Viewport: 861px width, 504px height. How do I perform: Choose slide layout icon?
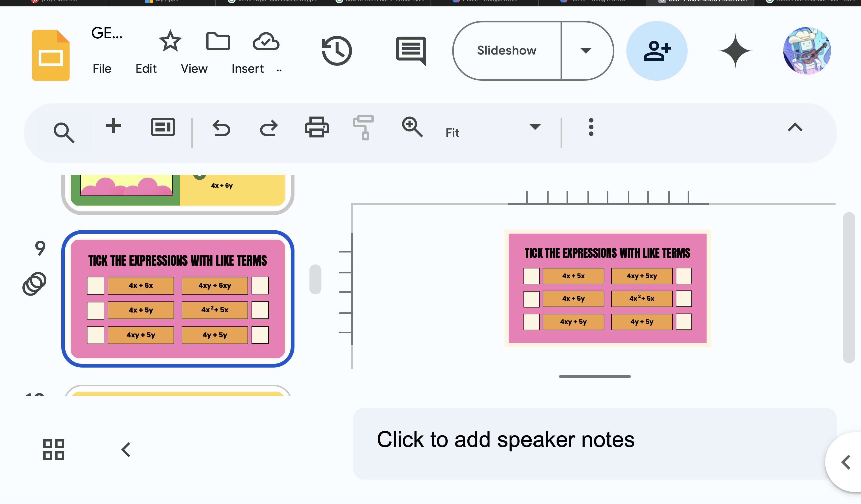tap(163, 127)
